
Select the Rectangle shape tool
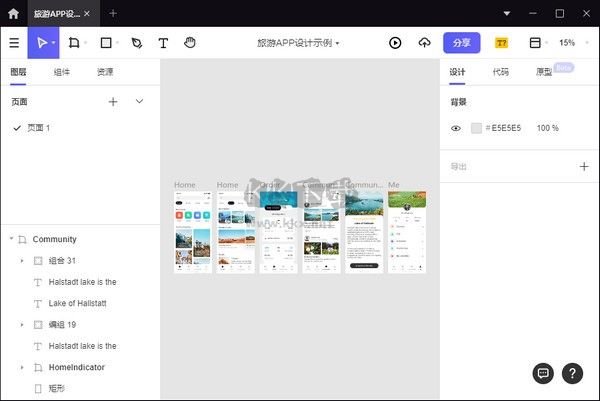[x=106, y=43]
